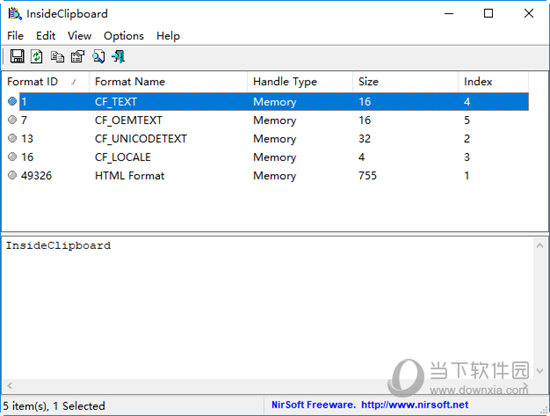This screenshot has width=550, height=416.
Task: Click the content pane scroll up arrow
Action: (540, 246)
